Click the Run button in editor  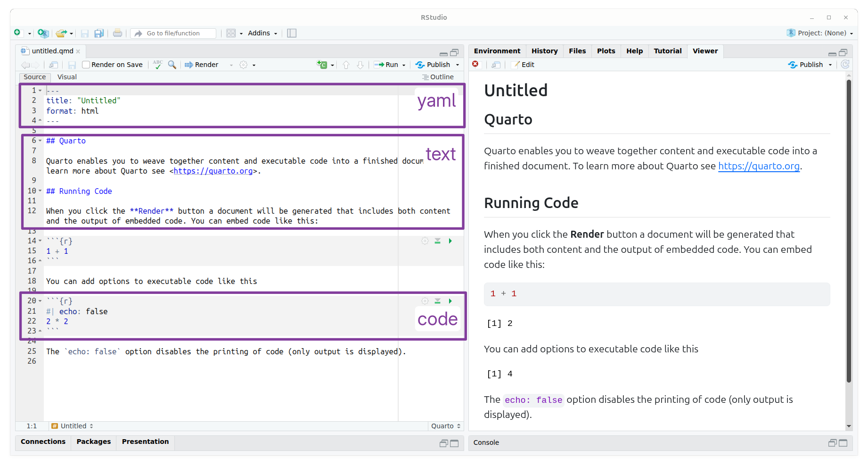pyautogui.click(x=386, y=65)
